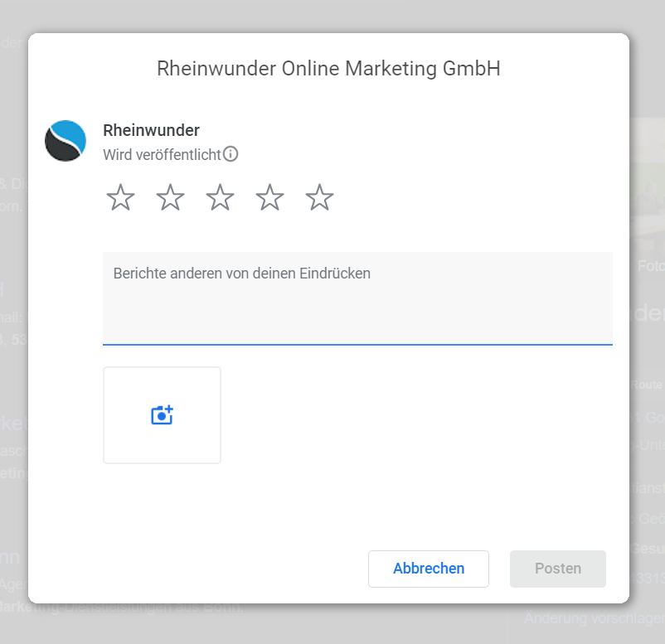Add a photo with the camera icon
665x644 pixels.
click(162, 415)
